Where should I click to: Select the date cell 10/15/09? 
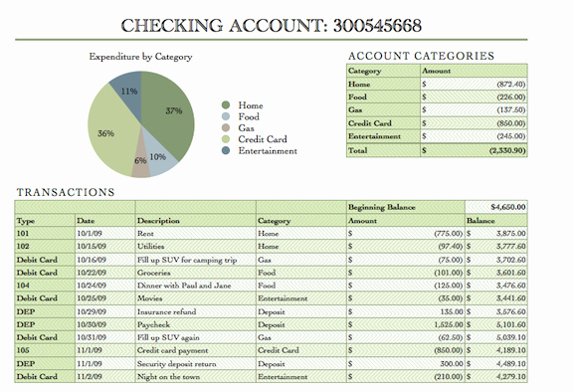point(105,246)
